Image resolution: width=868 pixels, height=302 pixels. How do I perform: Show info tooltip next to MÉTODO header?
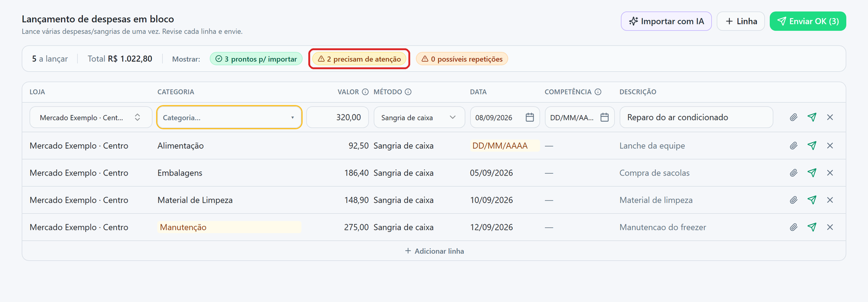408,92
